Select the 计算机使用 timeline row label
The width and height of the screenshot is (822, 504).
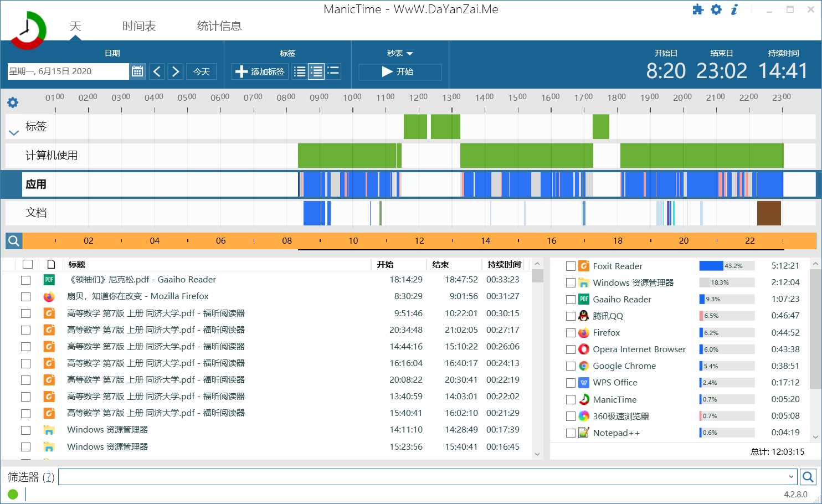[x=52, y=156]
